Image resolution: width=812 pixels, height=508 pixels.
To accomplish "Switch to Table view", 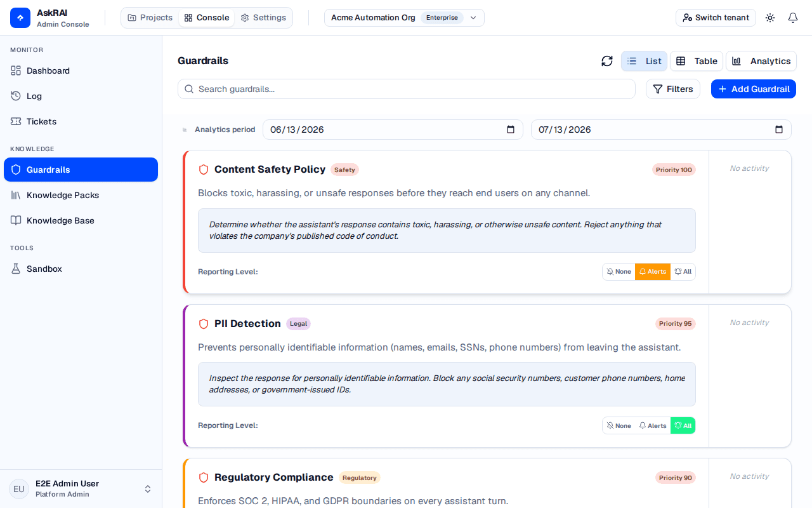I will coord(697,61).
